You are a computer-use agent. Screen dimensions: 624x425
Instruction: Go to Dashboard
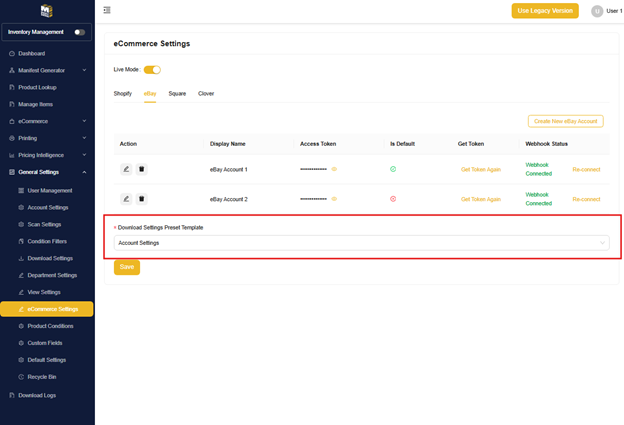31,53
